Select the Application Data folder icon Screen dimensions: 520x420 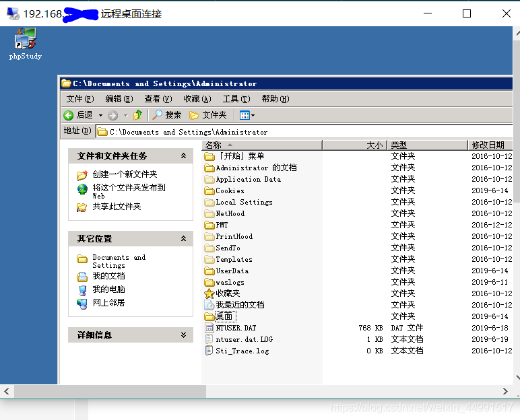coord(209,179)
